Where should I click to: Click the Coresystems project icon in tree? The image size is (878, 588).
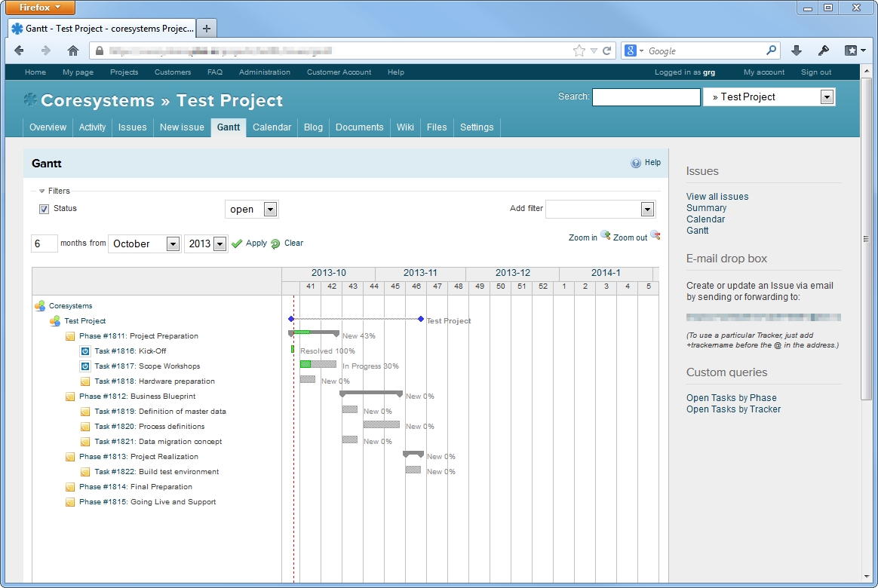pos(40,306)
